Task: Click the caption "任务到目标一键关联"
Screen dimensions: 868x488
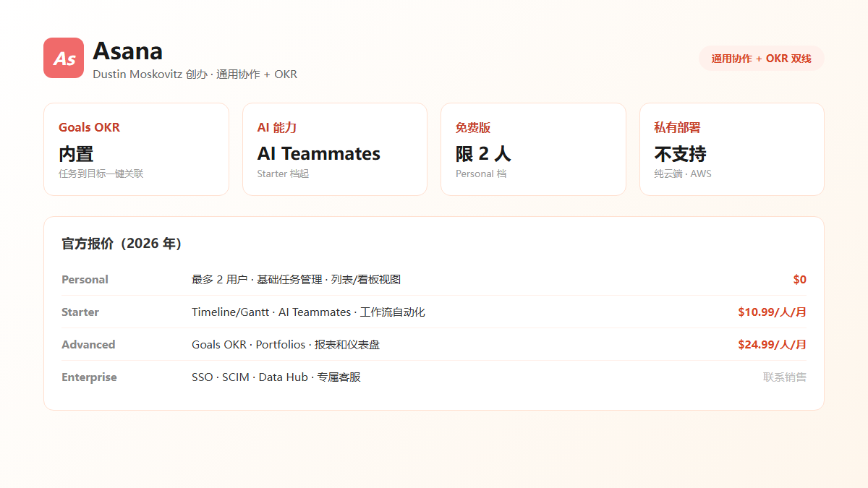Action: [101, 174]
